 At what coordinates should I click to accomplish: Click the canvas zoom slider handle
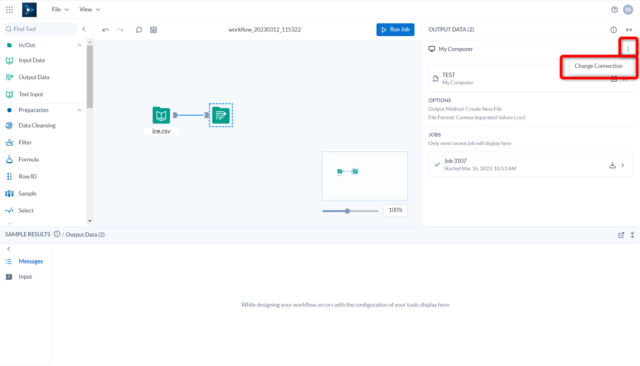pos(347,211)
